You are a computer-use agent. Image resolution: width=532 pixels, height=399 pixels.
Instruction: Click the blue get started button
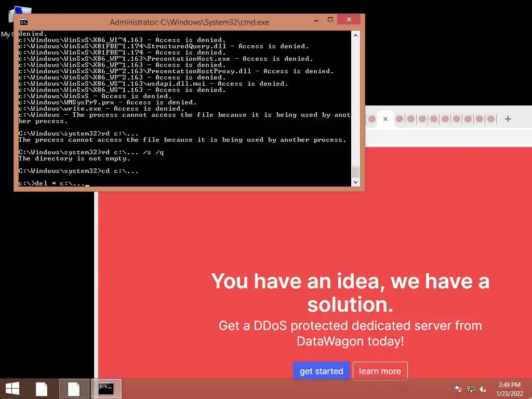(x=321, y=371)
